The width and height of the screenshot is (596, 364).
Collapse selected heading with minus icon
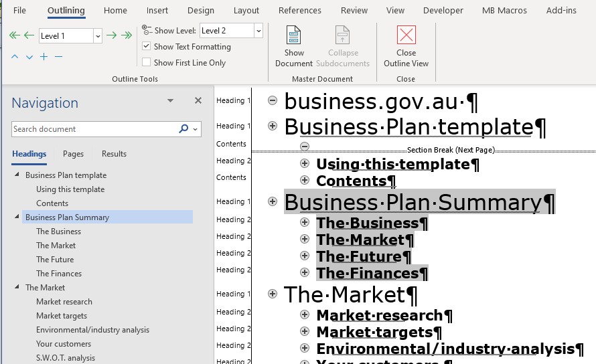(x=58, y=57)
